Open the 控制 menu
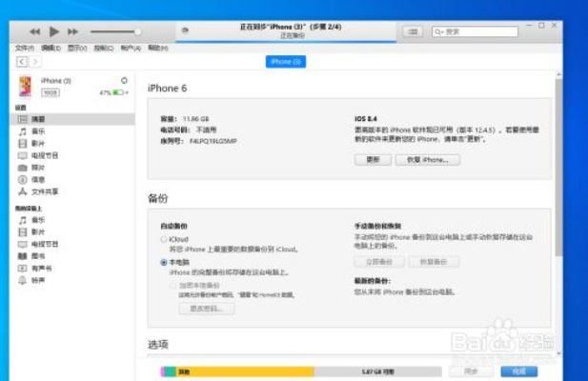This screenshot has height=381, width=588. coord(104,48)
